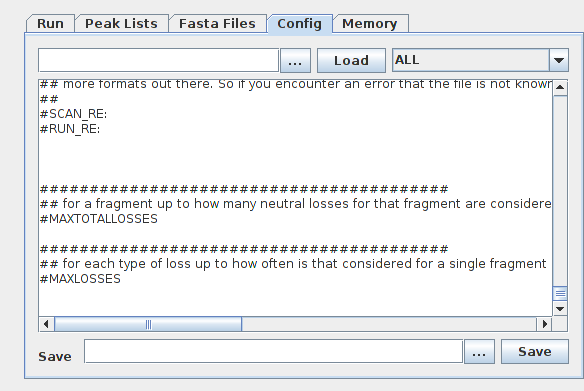Expand the ALL dropdown arrow
Image resolution: width=584 pixels, height=391 pixels.
click(559, 60)
